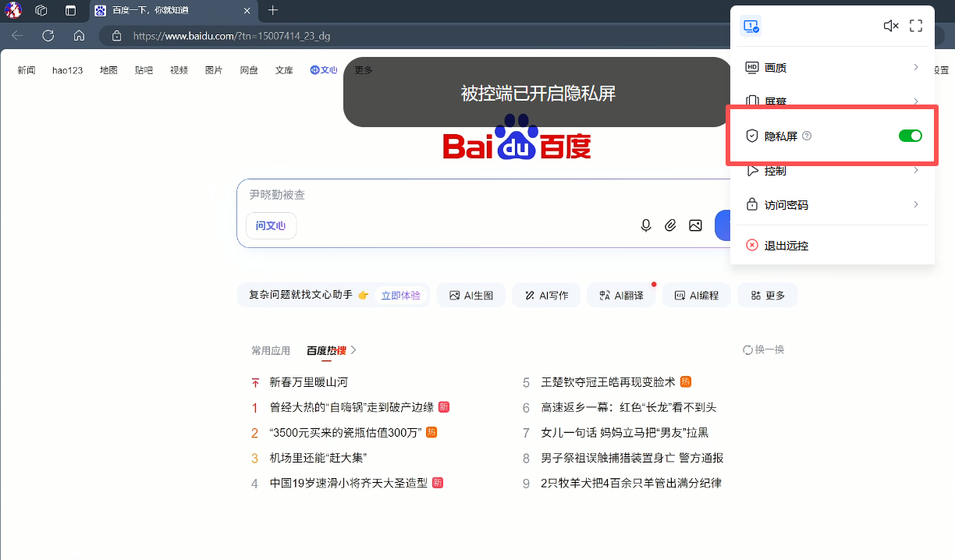Screen dimensions: 955x560
Task: Expand the 画质 quality settings
Action: click(832, 67)
